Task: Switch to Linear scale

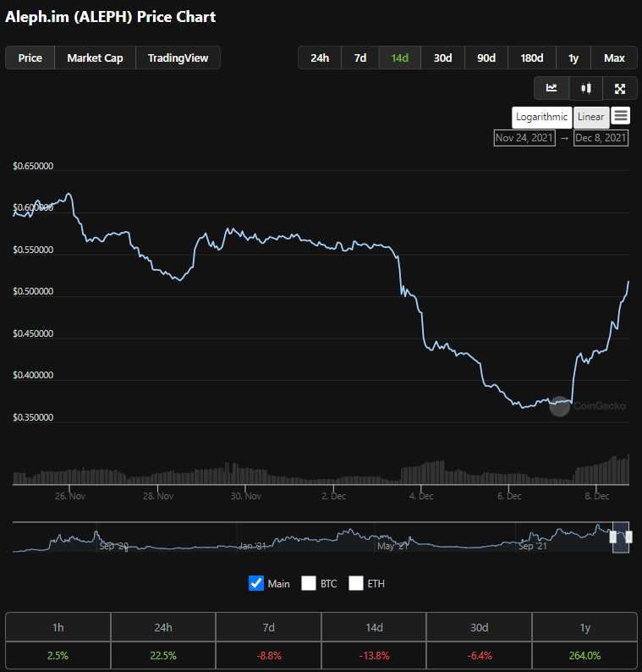Action: (x=591, y=117)
